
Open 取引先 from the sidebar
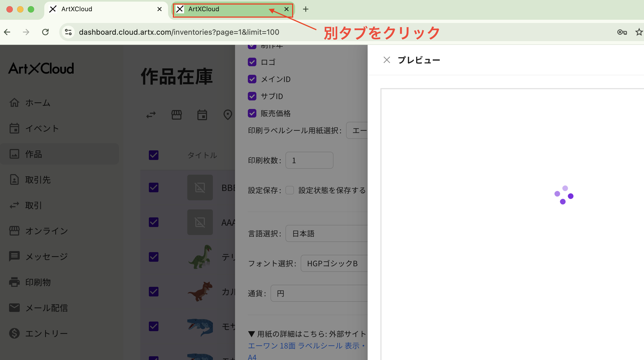pos(38,179)
